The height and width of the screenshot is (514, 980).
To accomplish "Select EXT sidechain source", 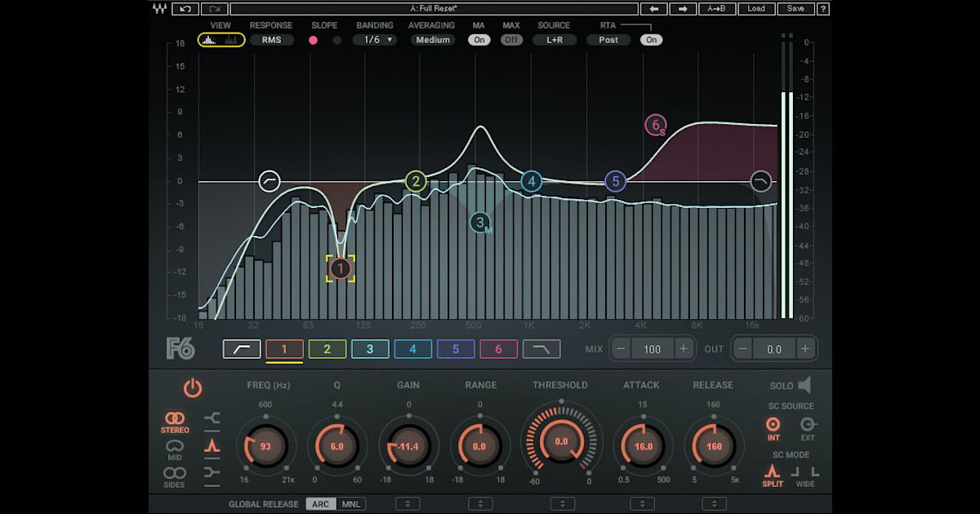I will pos(808,429).
